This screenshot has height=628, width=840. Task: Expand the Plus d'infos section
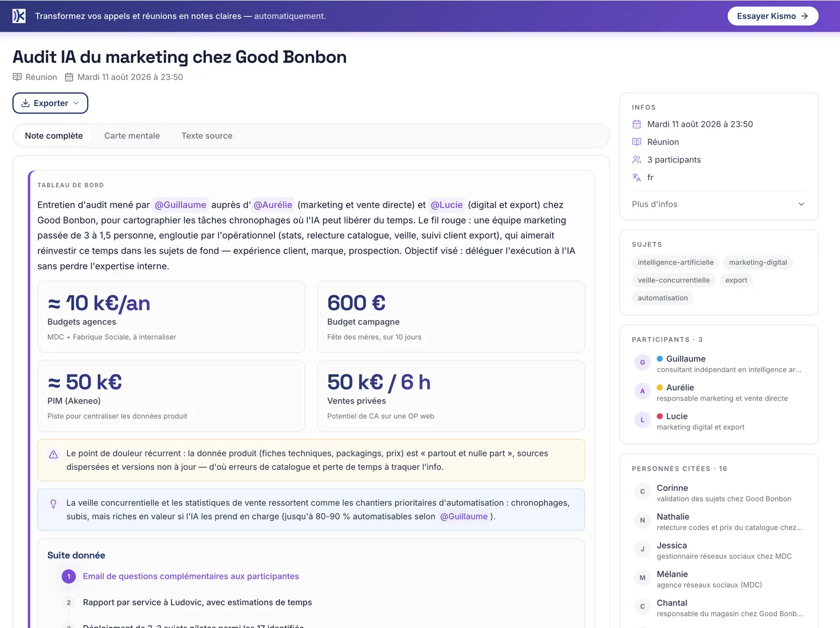718,204
